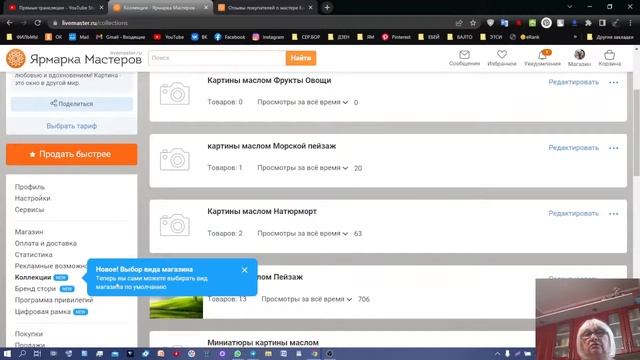Screen dimensions: 640x360
Task: Open Профиль in the sidebar menu
Action: click(x=29, y=187)
